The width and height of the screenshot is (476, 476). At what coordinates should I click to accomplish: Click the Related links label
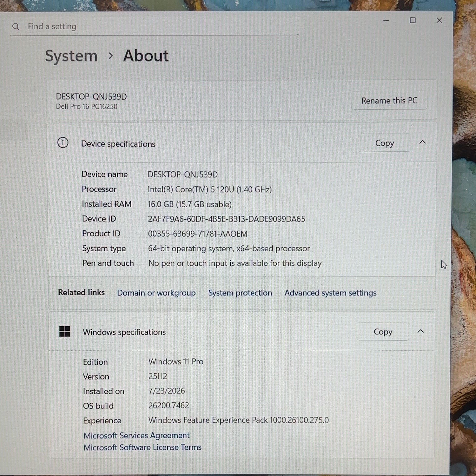[x=81, y=293]
